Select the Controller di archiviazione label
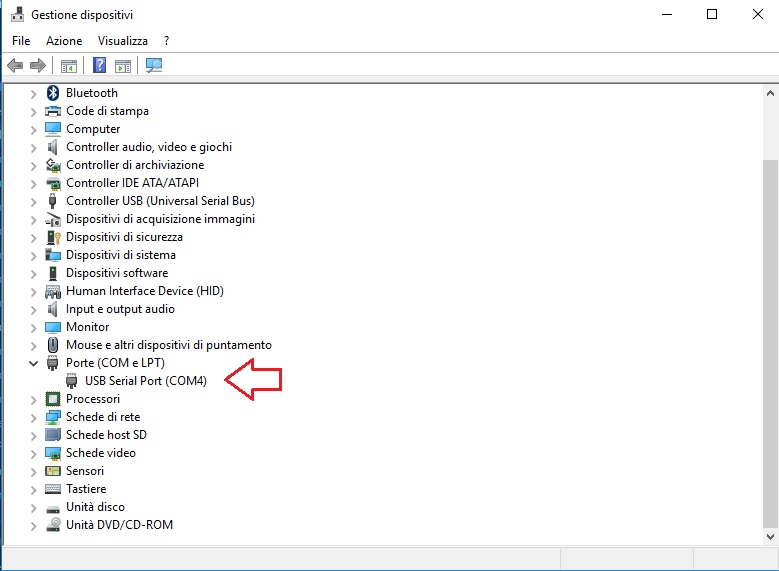 (x=135, y=165)
